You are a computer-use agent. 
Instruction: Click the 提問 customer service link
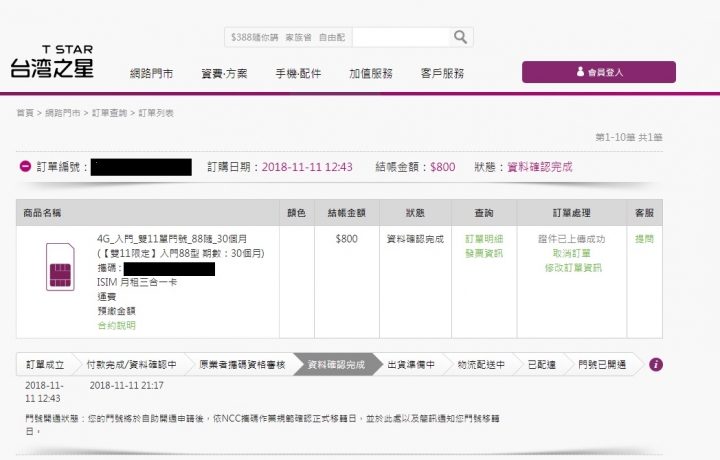click(644, 239)
